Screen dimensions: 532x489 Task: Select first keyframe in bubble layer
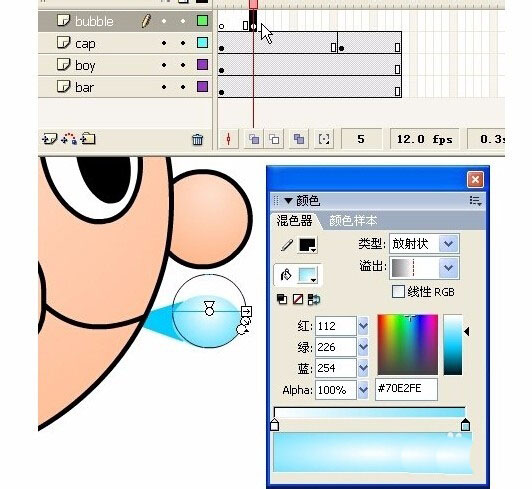click(222, 26)
